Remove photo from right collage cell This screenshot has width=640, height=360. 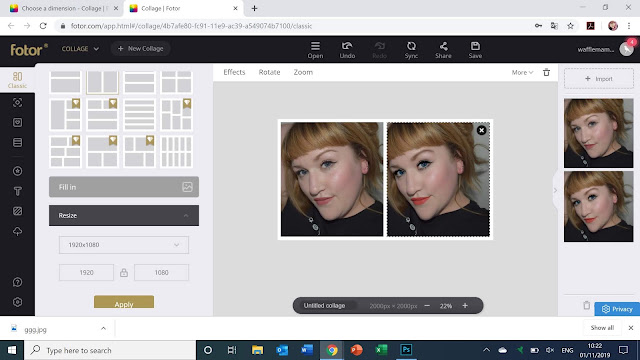(x=481, y=130)
